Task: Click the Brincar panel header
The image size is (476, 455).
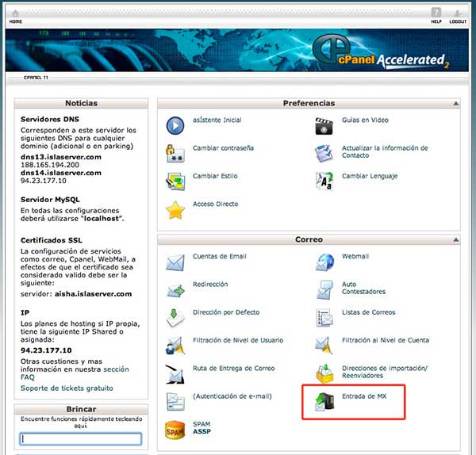Action: click(81, 409)
